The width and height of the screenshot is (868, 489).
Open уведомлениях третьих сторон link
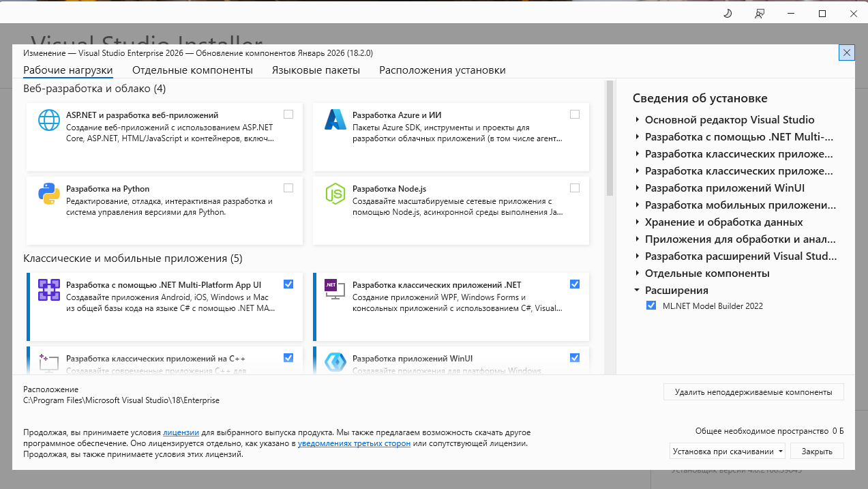point(354,443)
